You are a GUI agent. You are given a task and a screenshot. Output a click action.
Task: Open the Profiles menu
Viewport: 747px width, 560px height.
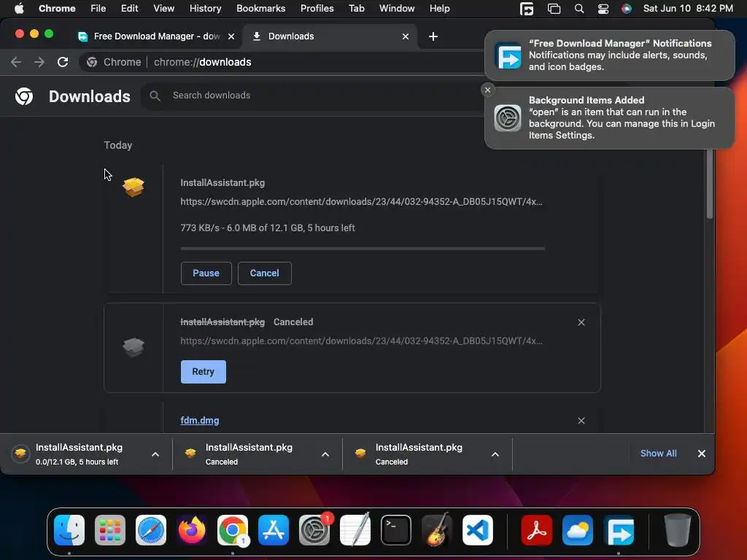317,9
